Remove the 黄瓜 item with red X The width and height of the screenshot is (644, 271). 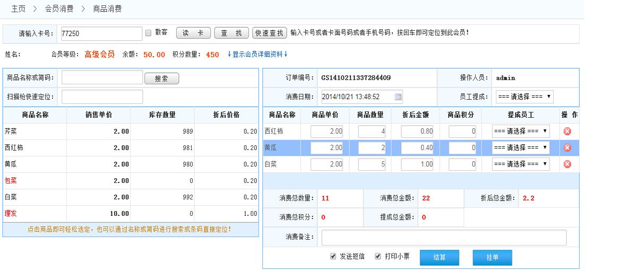point(567,148)
